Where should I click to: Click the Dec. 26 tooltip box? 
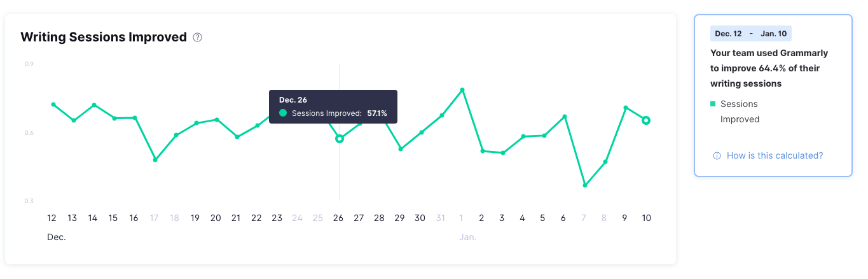tap(333, 106)
